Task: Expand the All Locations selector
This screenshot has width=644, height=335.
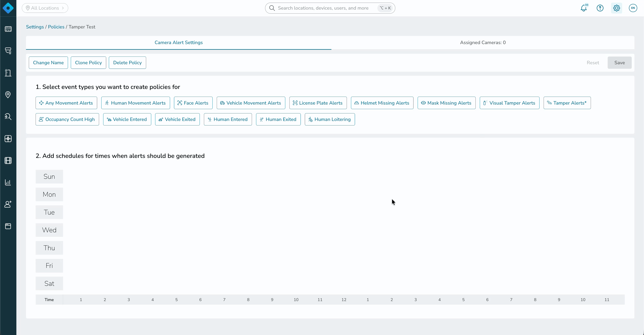Action: (x=45, y=8)
